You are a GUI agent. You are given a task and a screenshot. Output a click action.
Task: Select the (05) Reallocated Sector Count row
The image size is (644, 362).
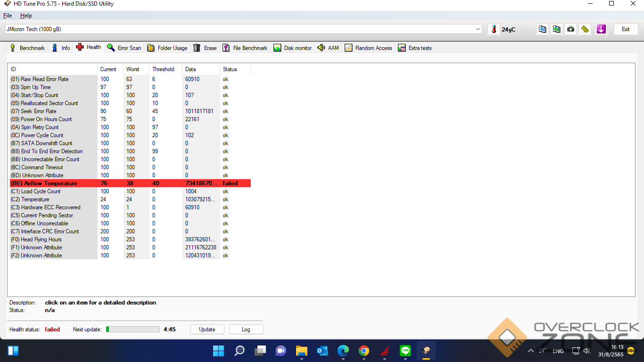point(130,103)
